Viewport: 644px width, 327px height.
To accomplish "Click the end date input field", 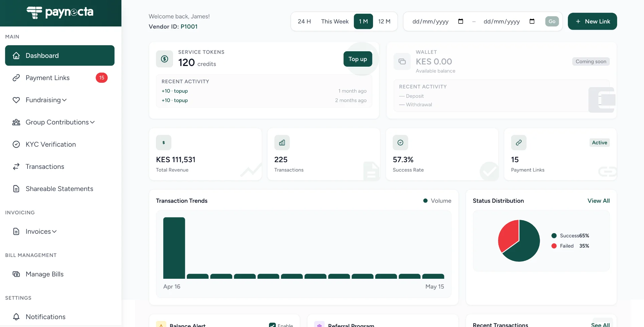I will (x=509, y=21).
